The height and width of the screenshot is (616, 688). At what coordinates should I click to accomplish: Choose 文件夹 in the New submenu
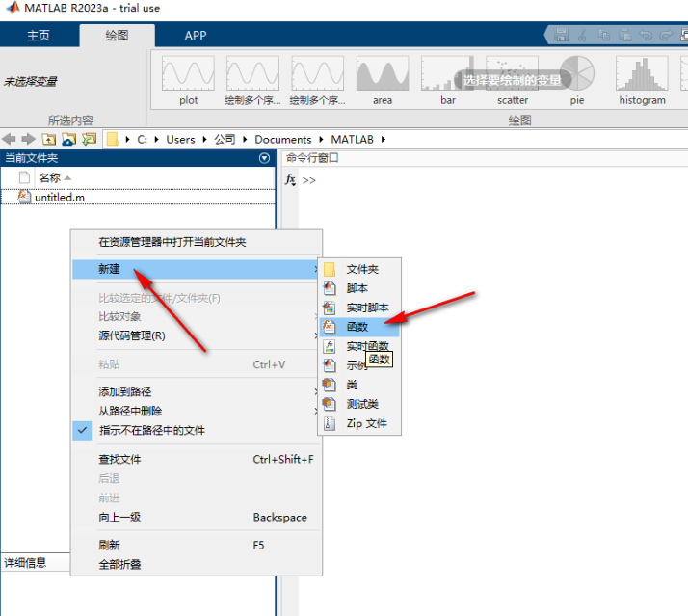359,269
